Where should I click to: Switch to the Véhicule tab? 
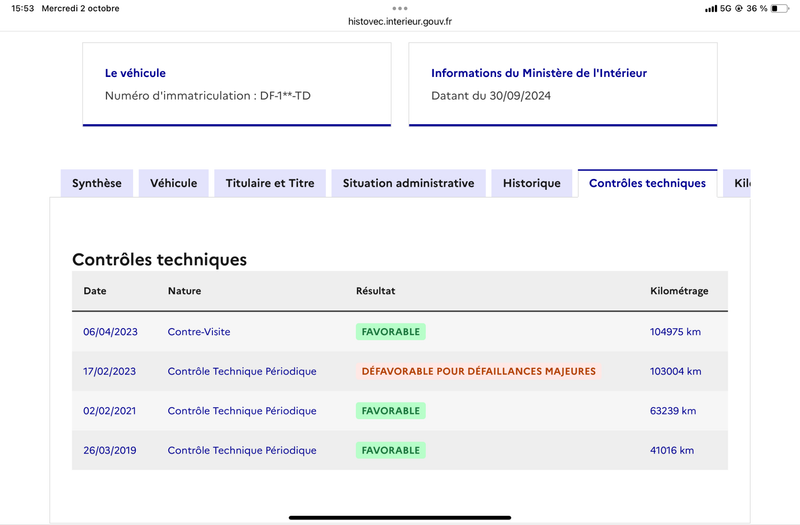173,183
